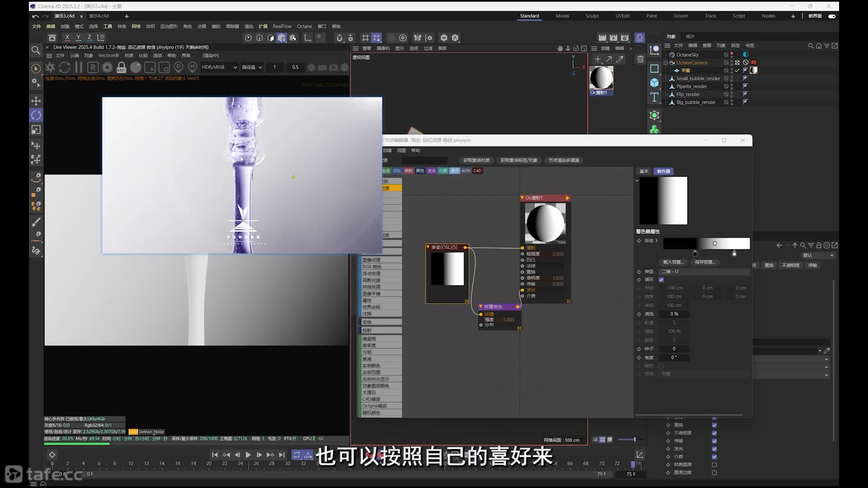Click the cube primitive icon
This screenshot has width=868, height=488.
[654, 83]
